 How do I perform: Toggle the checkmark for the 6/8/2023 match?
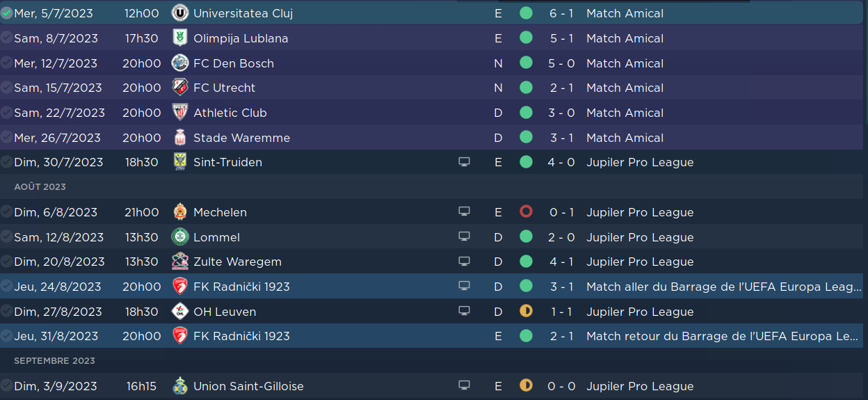(x=6, y=212)
